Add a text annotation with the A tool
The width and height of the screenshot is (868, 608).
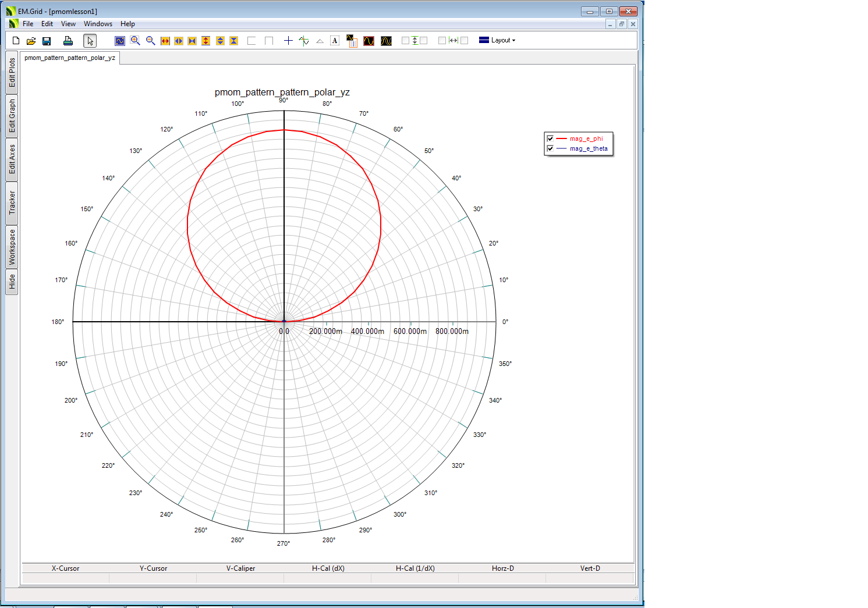[x=335, y=41]
